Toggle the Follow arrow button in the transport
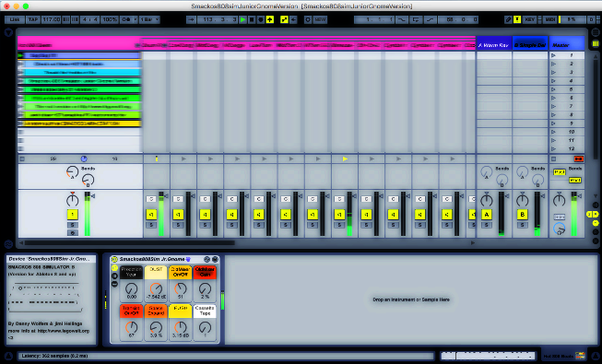The width and height of the screenshot is (602, 364). [191, 19]
